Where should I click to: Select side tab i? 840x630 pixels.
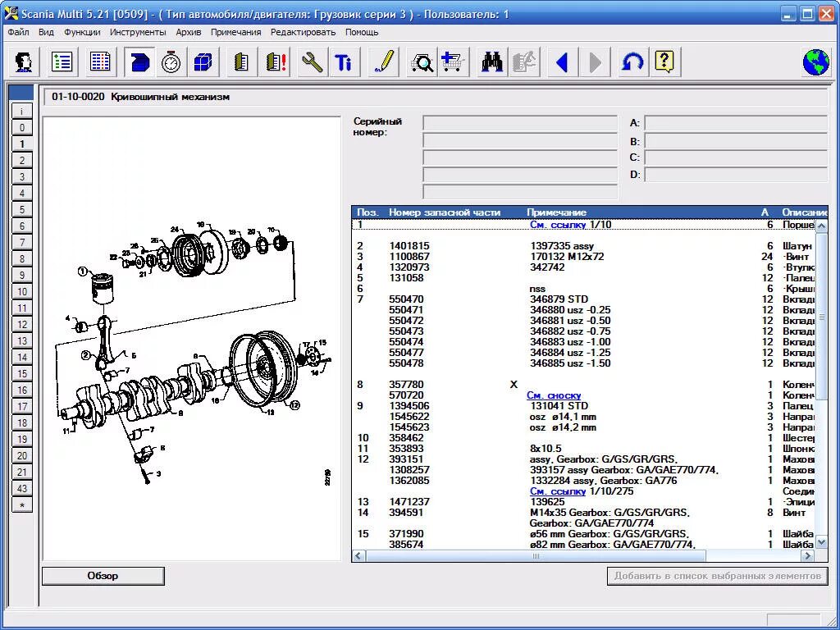click(x=22, y=112)
